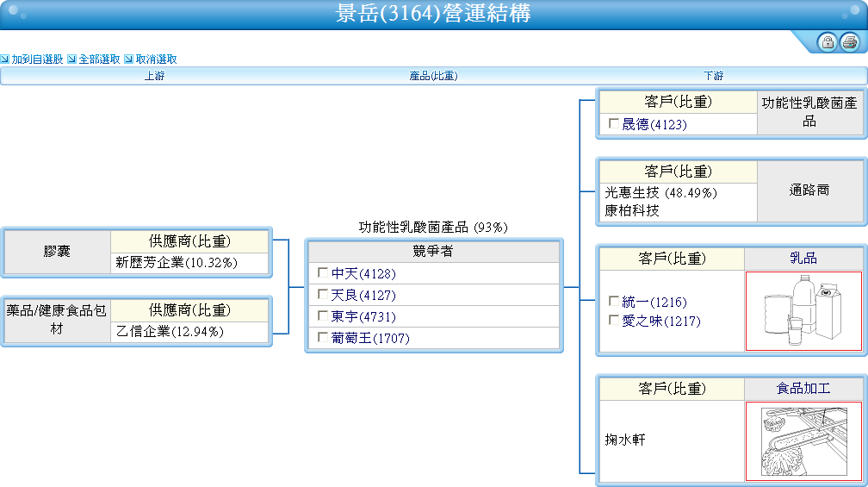
Task: Check the 愛之味(1217) checkbox
Action: coord(613,320)
